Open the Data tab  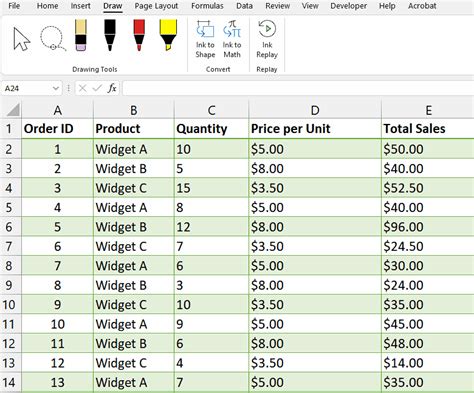[244, 6]
